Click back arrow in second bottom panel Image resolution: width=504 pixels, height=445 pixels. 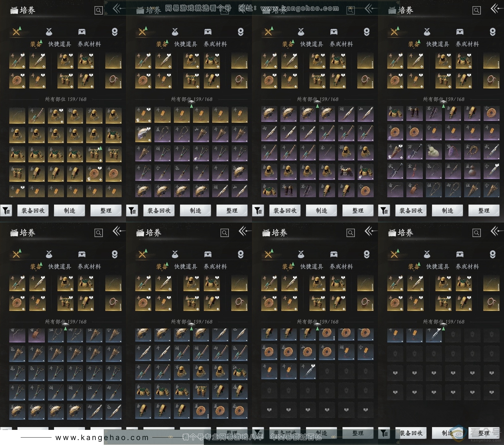click(245, 231)
